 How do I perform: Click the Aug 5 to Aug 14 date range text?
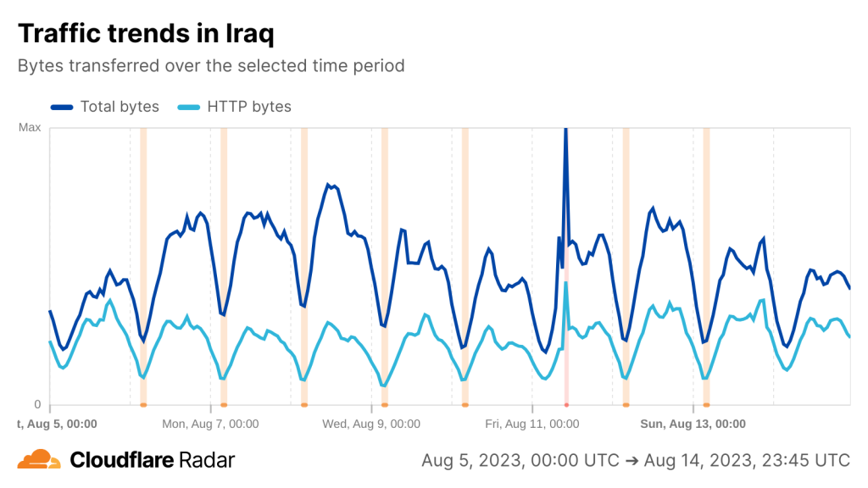tap(635, 460)
